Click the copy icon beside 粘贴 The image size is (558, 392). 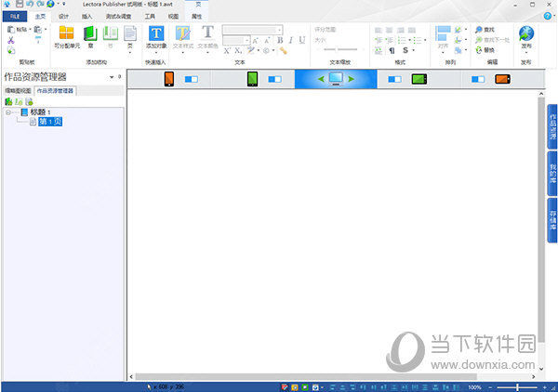click(x=37, y=30)
